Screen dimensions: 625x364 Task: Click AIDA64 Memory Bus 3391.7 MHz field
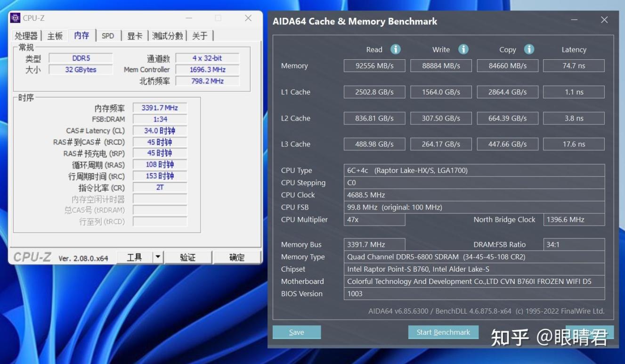pos(374,244)
